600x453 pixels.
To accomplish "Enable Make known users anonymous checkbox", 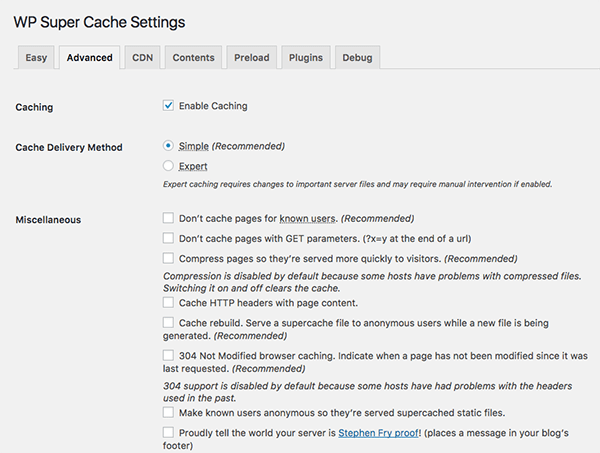I will (x=168, y=412).
